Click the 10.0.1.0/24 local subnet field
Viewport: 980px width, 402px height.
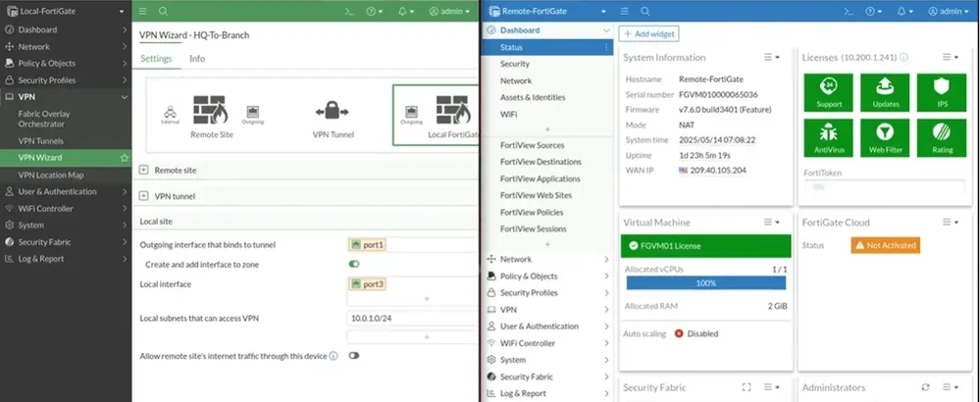412,319
